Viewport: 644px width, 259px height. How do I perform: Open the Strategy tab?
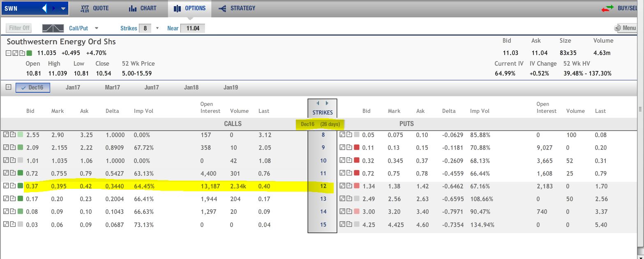(x=237, y=8)
